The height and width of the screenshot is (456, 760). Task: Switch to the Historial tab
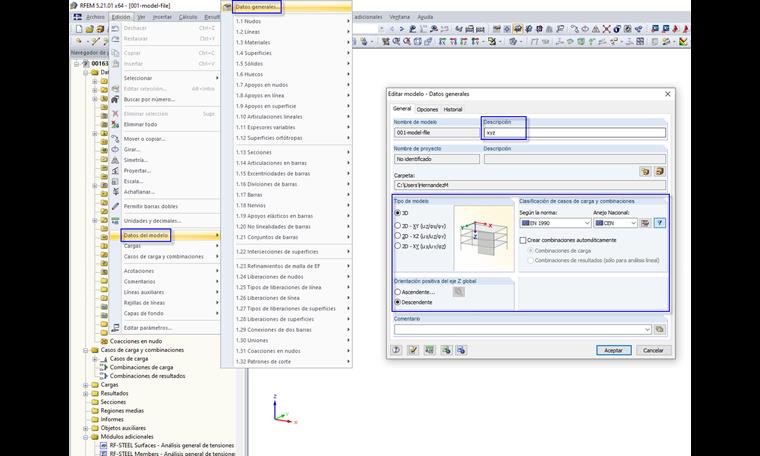pos(453,110)
